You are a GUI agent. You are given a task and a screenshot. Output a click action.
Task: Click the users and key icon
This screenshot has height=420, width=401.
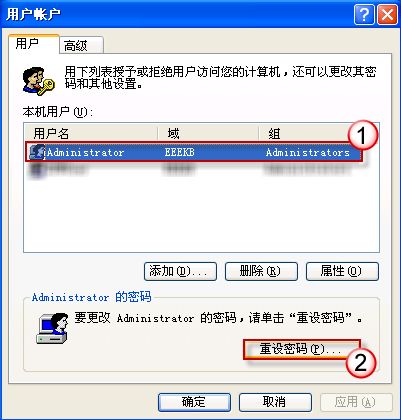(38, 81)
